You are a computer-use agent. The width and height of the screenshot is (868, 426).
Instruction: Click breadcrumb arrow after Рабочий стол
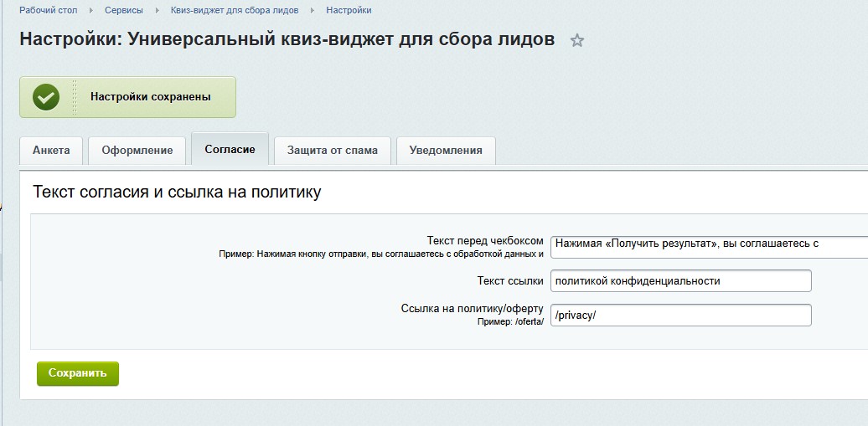(90, 11)
